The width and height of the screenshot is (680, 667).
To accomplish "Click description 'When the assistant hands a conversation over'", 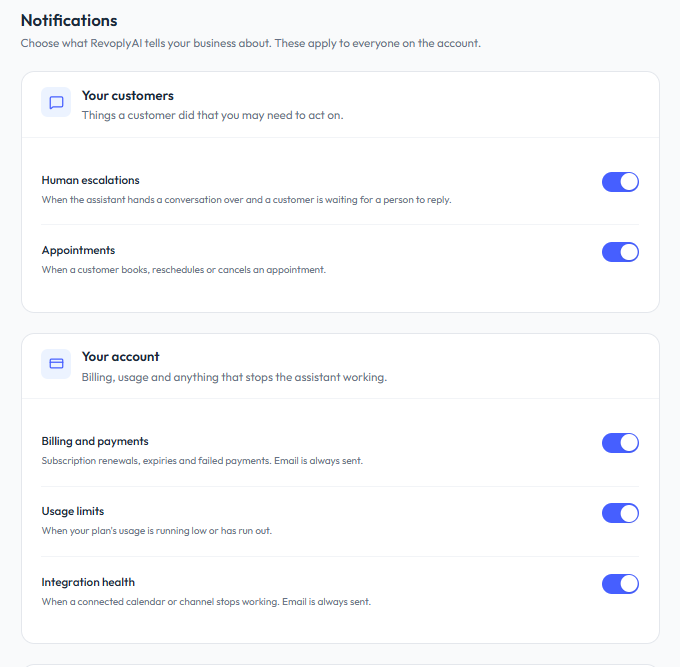I will click(x=142, y=199).
